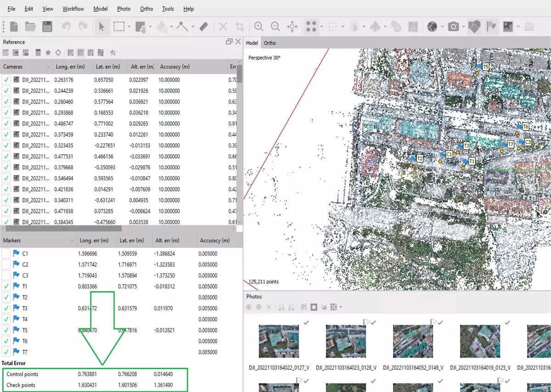551x392 pixels.
Task: Zoom out using the magnifier minus icon
Action: coord(275,27)
